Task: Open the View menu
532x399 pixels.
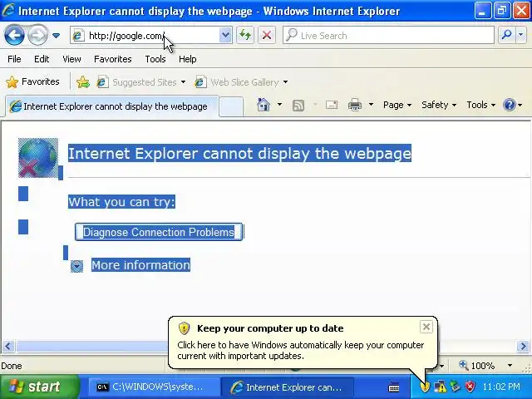Action: coord(71,59)
